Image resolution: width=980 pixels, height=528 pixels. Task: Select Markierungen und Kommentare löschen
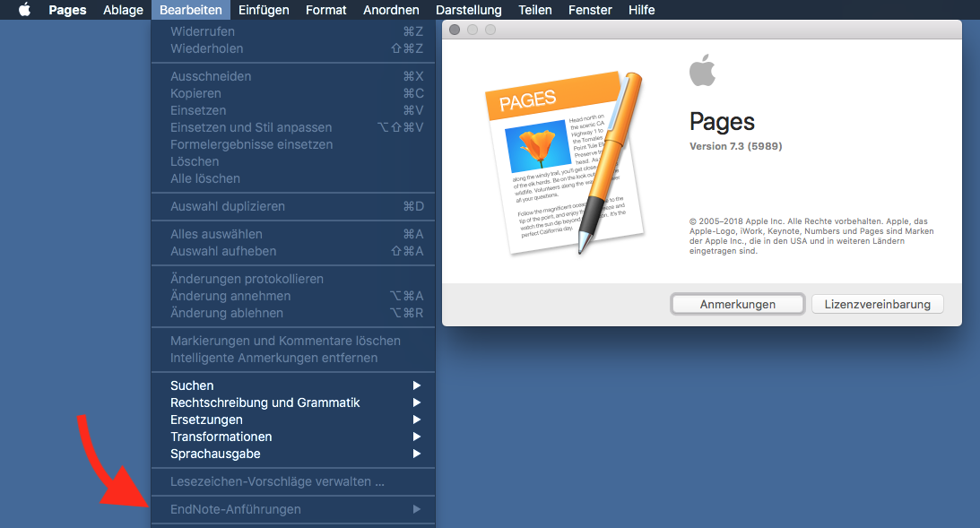point(293,341)
